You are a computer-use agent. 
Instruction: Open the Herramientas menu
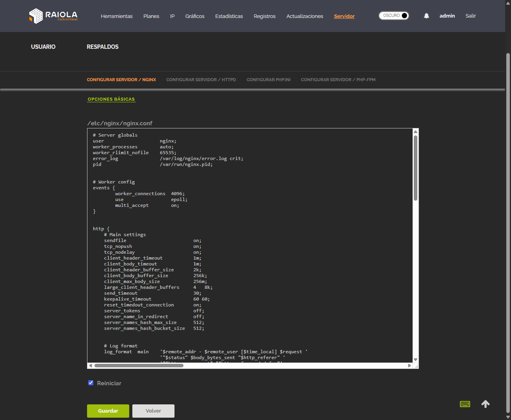117,16
